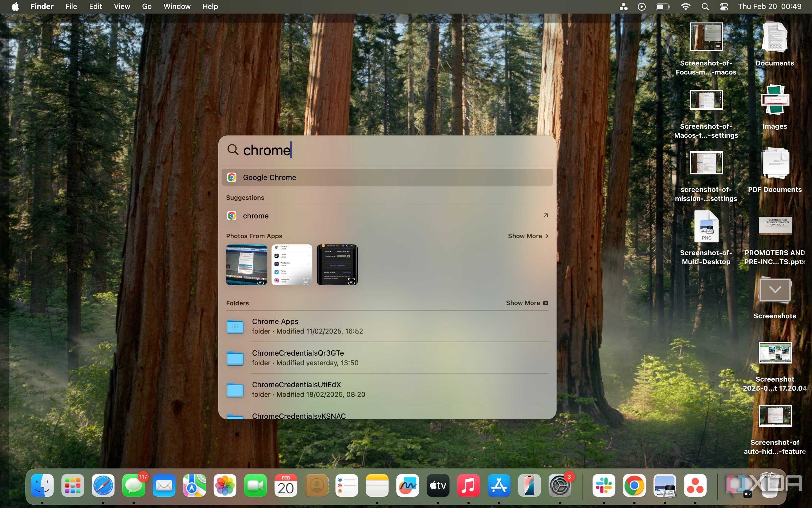Show more Photos From Apps
Screen dimensions: 812x508
pos(528,236)
